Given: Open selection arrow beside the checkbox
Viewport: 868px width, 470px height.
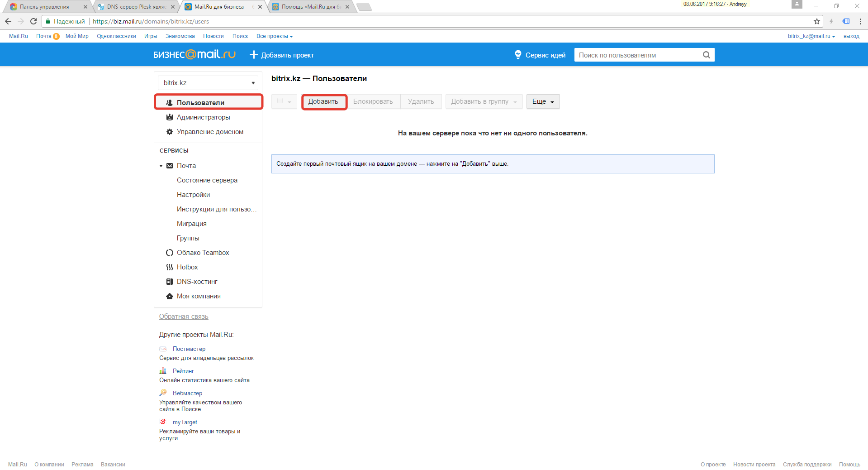Looking at the screenshot, I should pyautogui.click(x=289, y=102).
